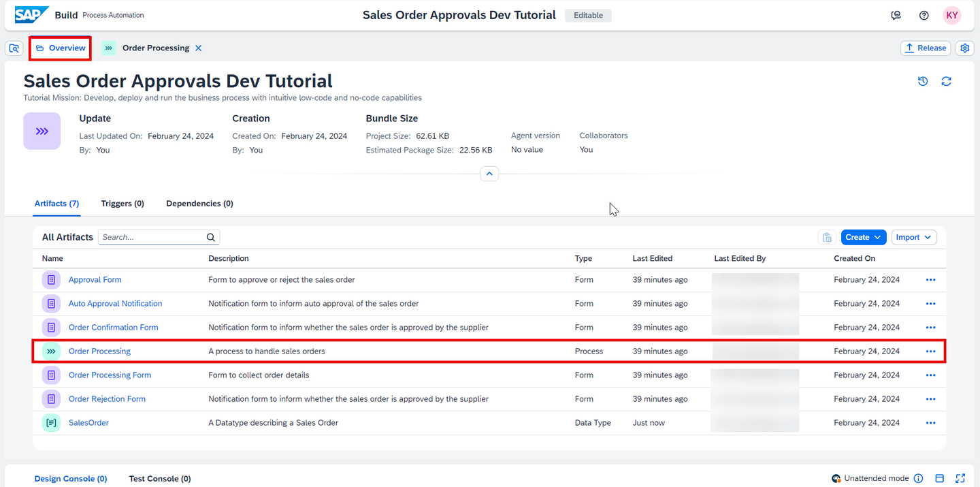Click the search/explore icon beside Overview tab
Image resolution: width=980 pixels, height=487 pixels.
[x=14, y=48]
